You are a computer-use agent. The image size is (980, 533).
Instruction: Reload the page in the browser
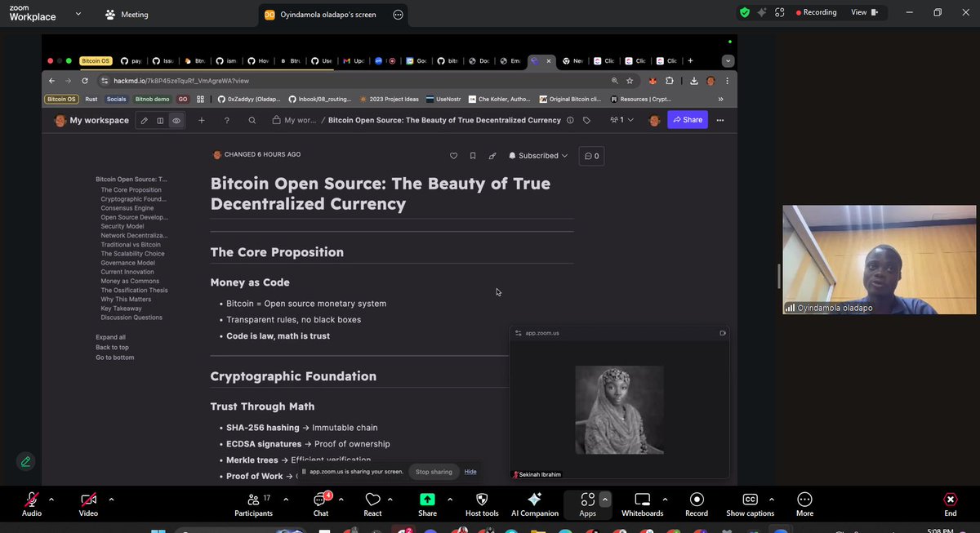(x=85, y=81)
